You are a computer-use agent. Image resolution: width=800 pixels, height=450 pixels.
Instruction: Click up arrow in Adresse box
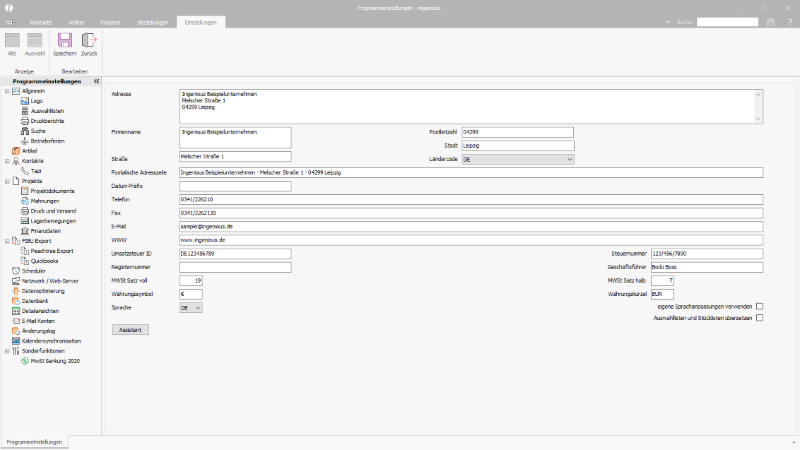[x=758, y=94]
